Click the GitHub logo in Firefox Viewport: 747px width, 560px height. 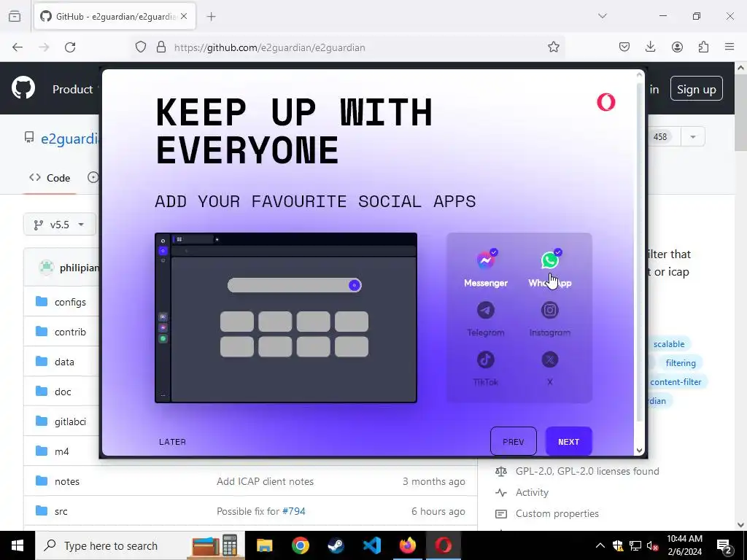[x=23, y=88]
